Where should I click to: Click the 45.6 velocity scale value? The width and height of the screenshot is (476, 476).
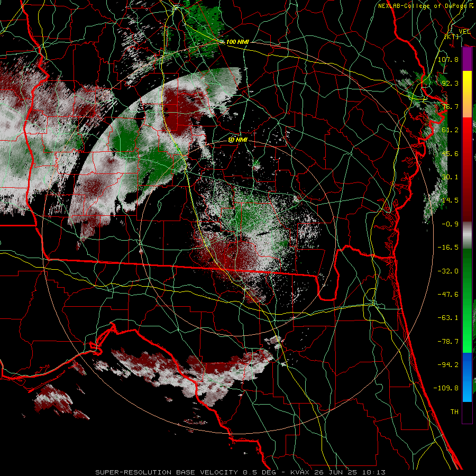pos(450,153)
